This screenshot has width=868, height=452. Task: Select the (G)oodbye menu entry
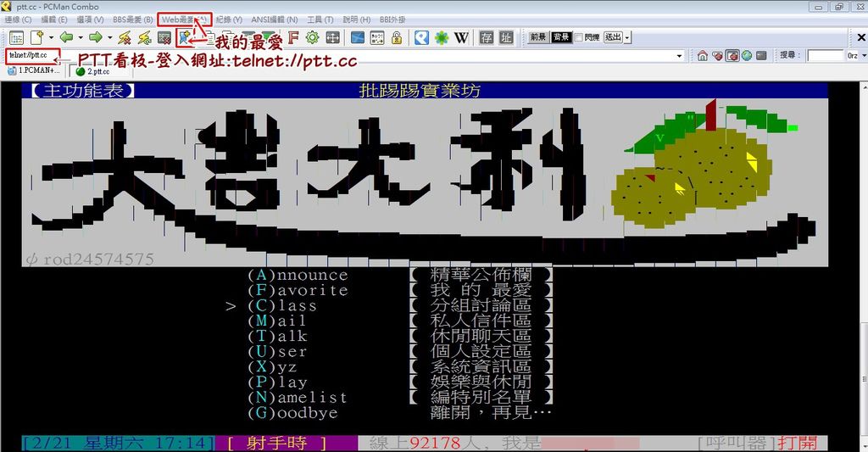(x=292, y=413)
